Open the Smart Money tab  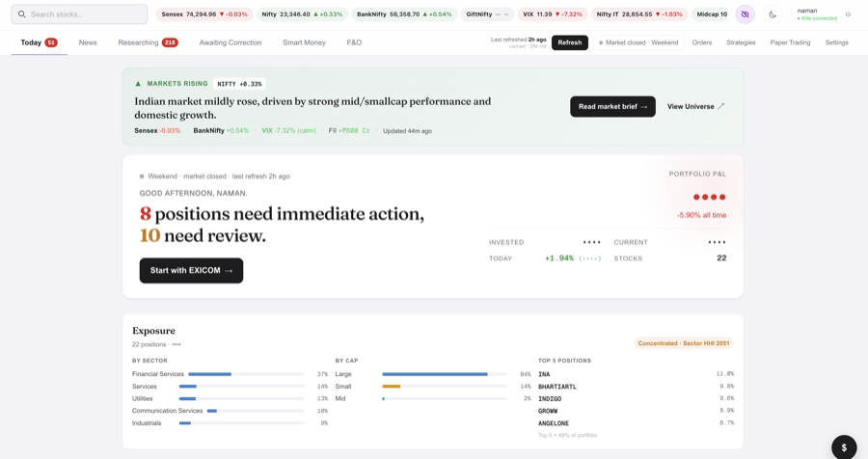[304, 42]
